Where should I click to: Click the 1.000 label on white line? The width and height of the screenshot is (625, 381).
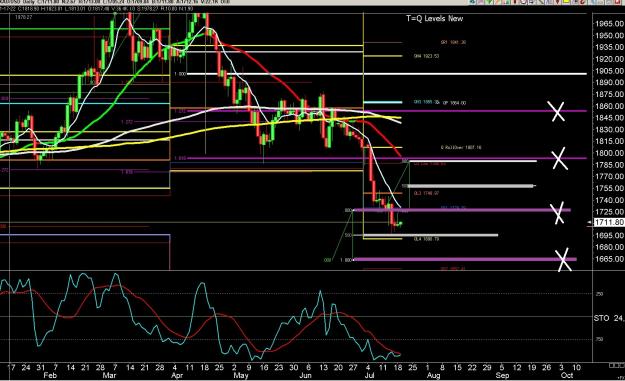[180, 74]
